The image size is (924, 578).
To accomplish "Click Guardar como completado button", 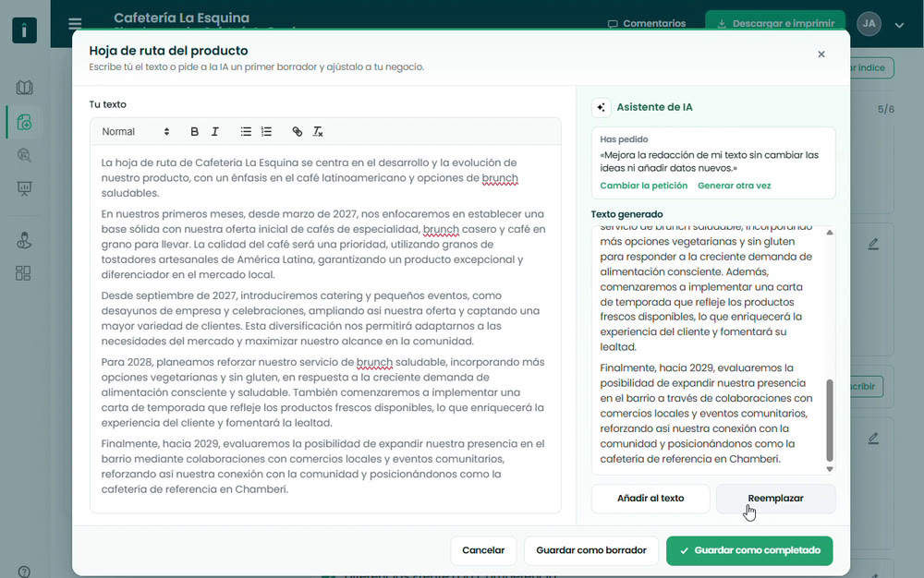I will click(x=749, y=550).
